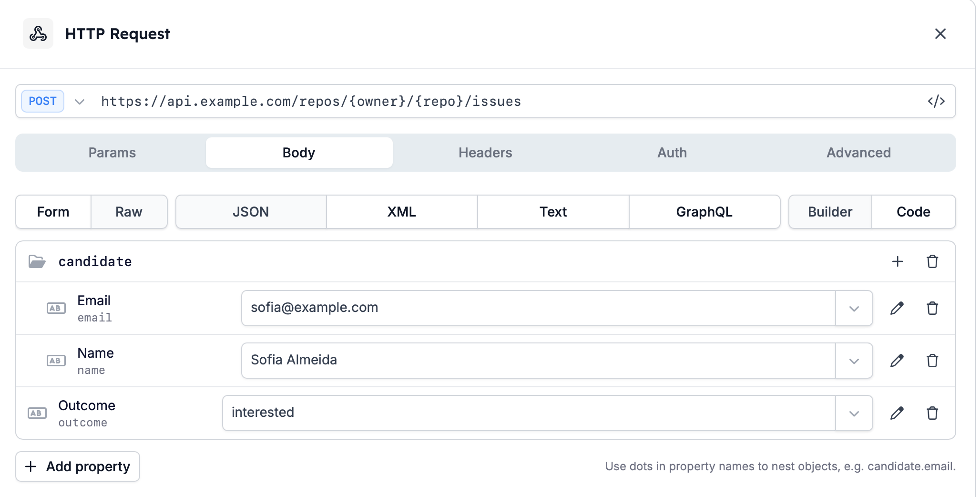
Task: Delete the Outcome property
Action: coord(932,413)
